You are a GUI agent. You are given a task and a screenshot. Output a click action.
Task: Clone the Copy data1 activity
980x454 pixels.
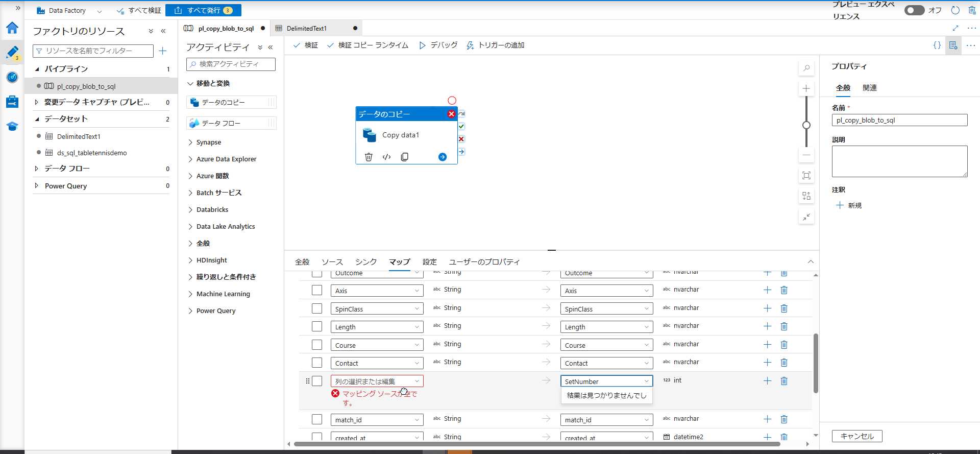pos(404,157)
